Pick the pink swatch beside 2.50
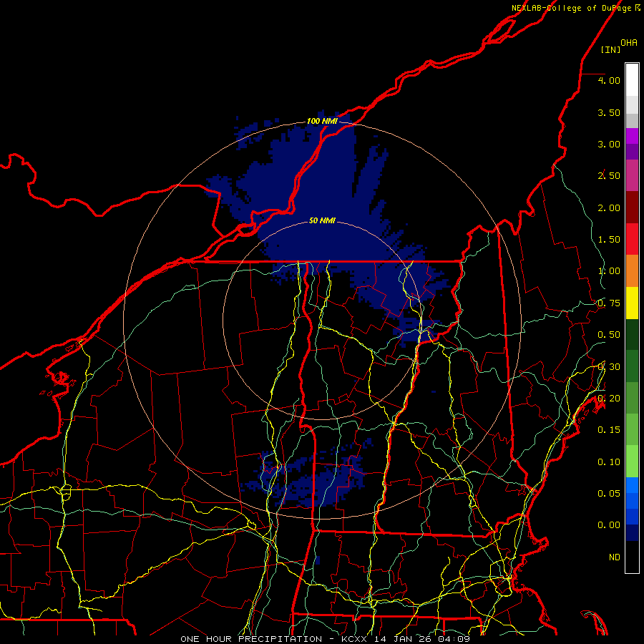 tap(632, 176)
